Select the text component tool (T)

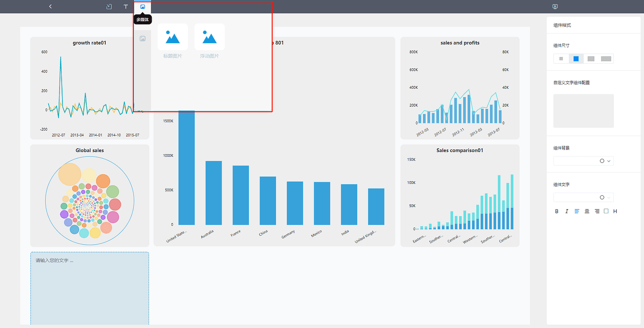(126, 7)
